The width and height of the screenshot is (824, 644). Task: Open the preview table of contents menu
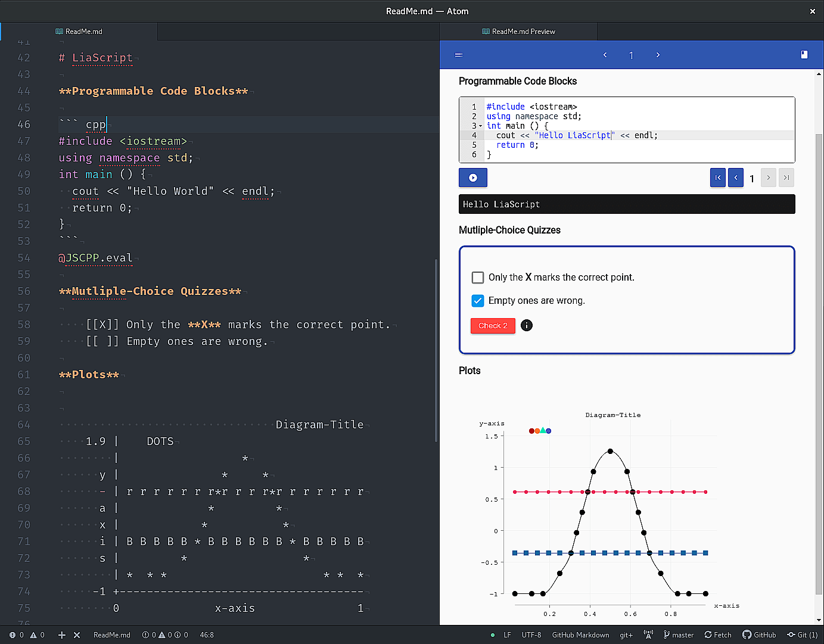[x=459, y=55]
